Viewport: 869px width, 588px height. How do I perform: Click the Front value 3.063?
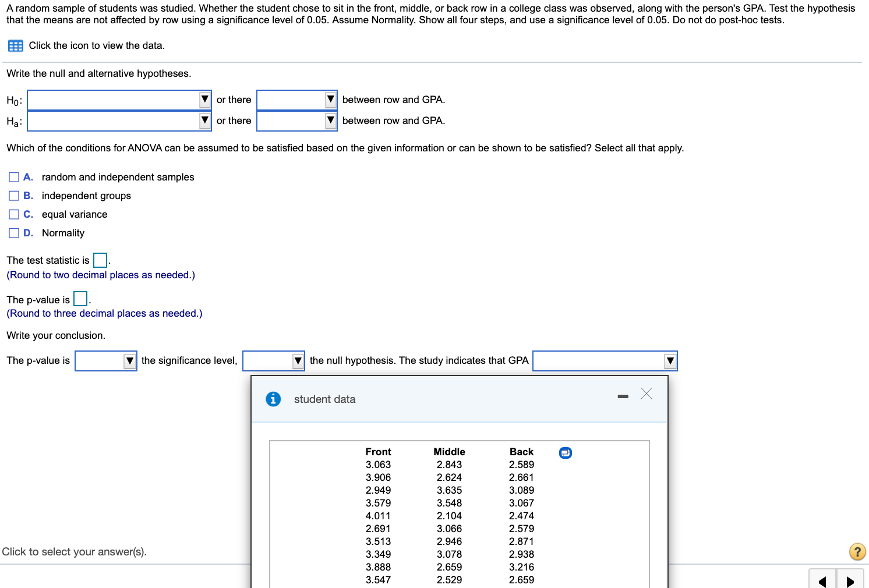pyautogui.click(x=378, y=465)
